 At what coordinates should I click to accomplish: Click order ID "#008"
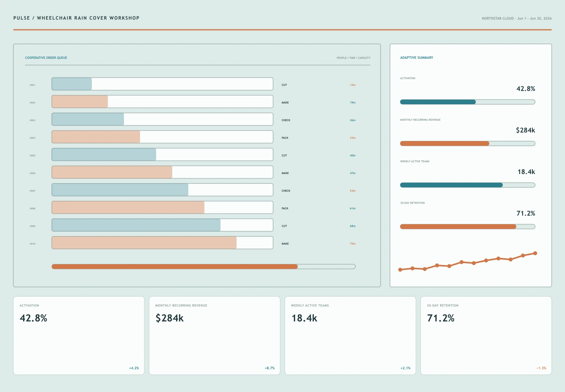33,209
